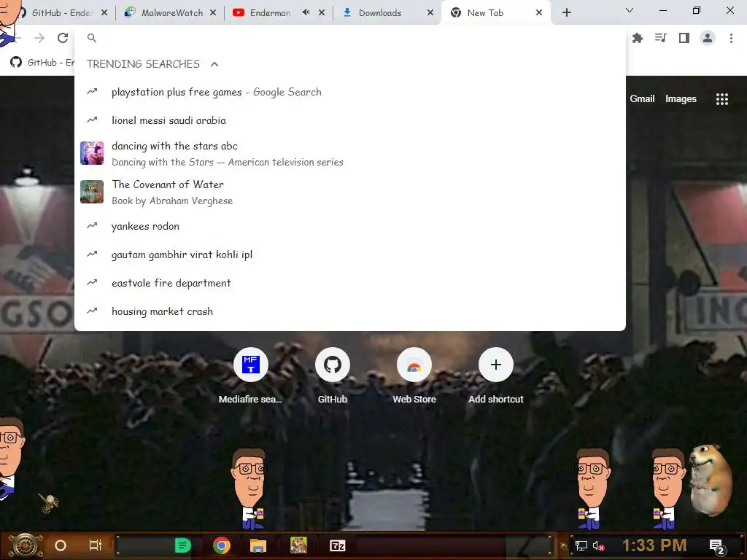This screenshot has width=747, height=560.
Task: Open the Gmail link
Action: 642,99
